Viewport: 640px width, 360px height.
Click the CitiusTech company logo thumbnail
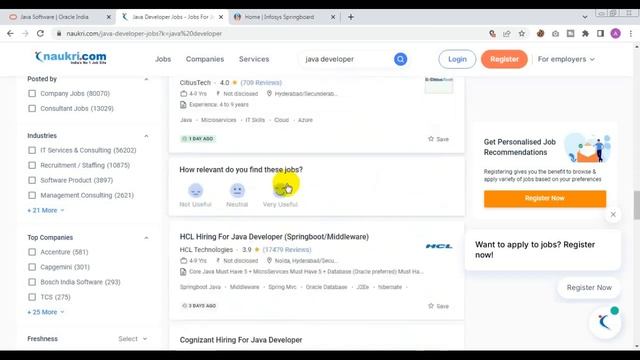439,85
